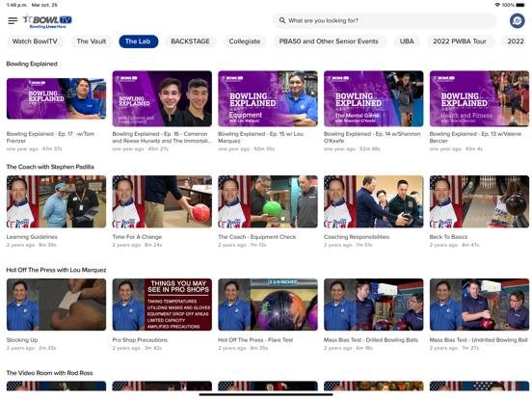Choose the 2022 PWBA Tour tab
Screen dimensions: 532x399
pos(460,41)
